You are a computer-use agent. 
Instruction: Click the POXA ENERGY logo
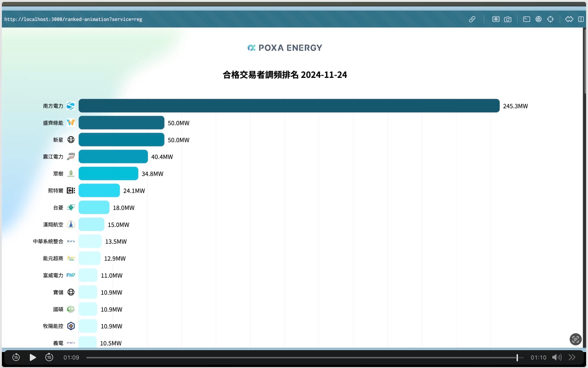tap(284, 48)
